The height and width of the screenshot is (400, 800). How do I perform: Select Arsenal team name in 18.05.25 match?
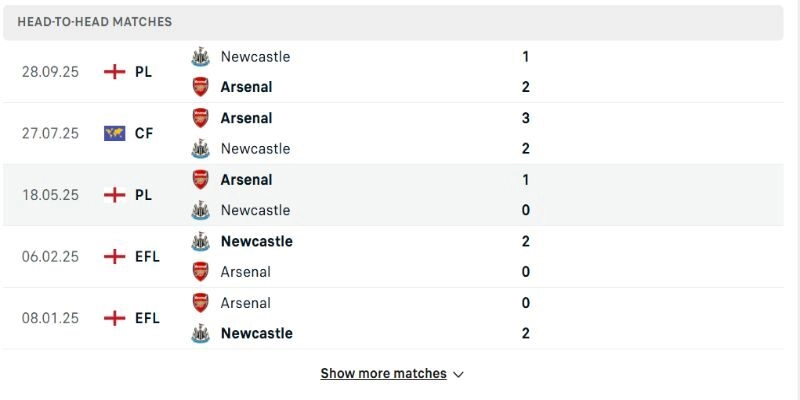coord(246,180)
